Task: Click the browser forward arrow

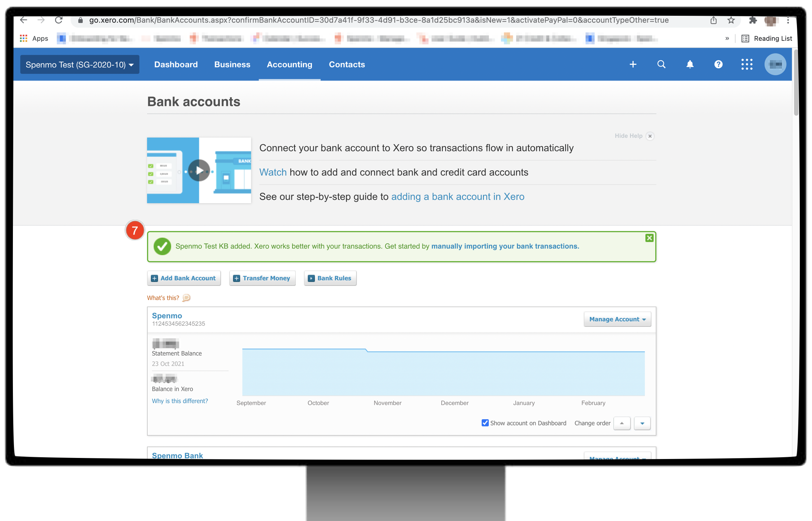Action: click(x=41, y=20)
